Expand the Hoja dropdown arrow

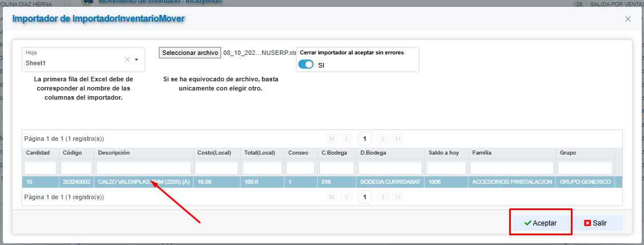137,60
